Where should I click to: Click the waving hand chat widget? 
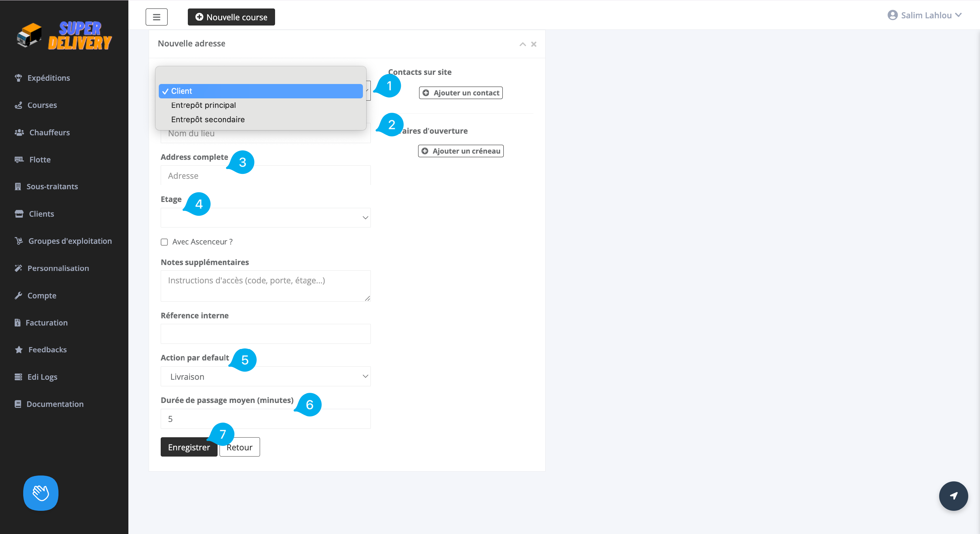(x=41, y=493)
